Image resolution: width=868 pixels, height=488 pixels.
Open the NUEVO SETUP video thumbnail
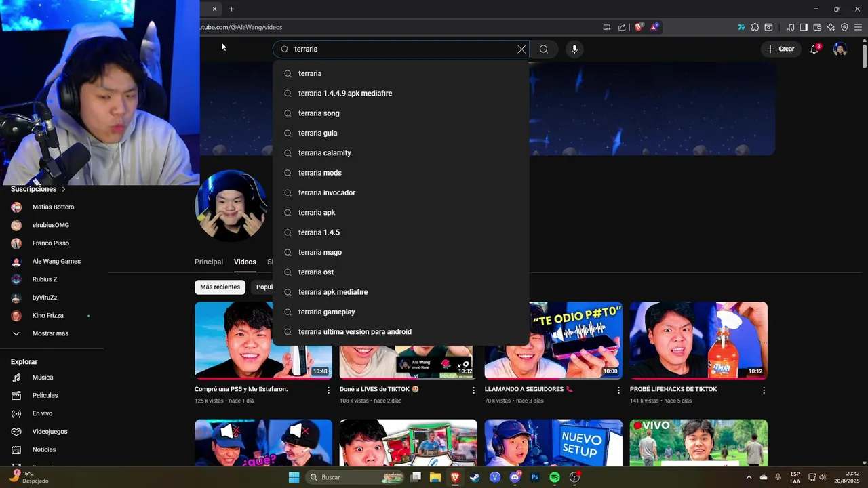pyautogui.click(x=553, y=443)
